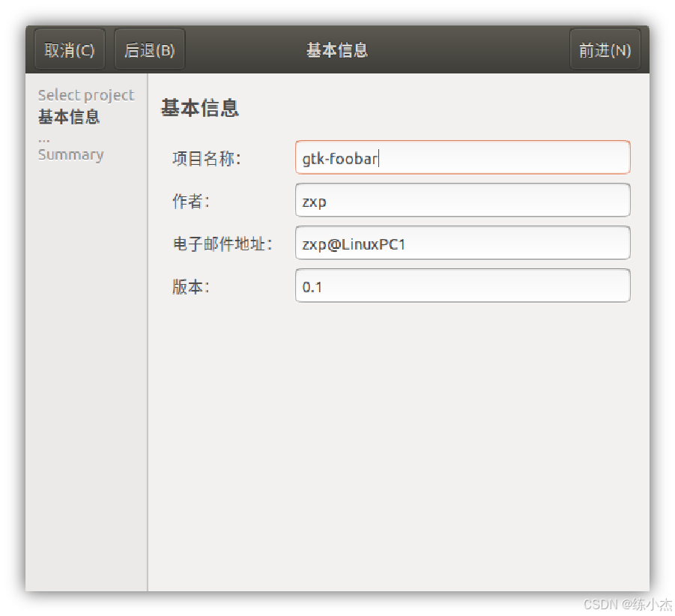
Task: Click the Summary step in sidebar
Action: pos(71,154)
